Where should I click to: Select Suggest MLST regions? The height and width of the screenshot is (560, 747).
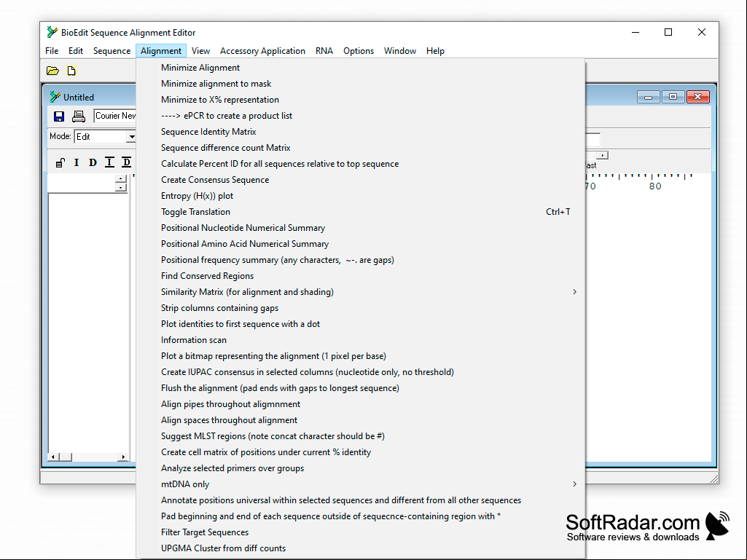click(361, 436)
